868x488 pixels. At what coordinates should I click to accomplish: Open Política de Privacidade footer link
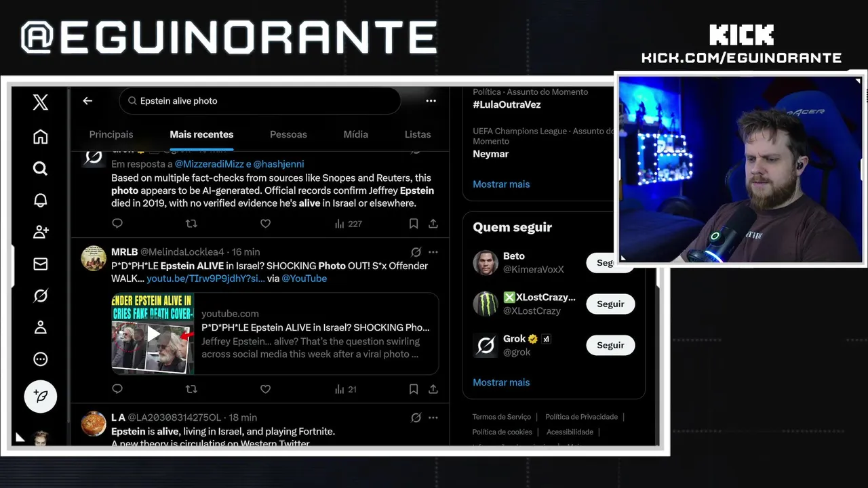pyautogui.click(x=581, y=417)
